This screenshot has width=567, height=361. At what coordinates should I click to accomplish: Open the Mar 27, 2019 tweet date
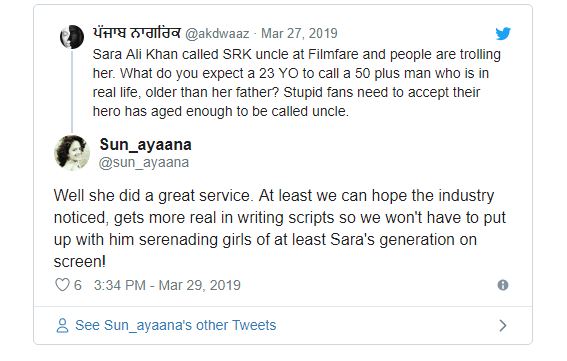coord(299,33)
